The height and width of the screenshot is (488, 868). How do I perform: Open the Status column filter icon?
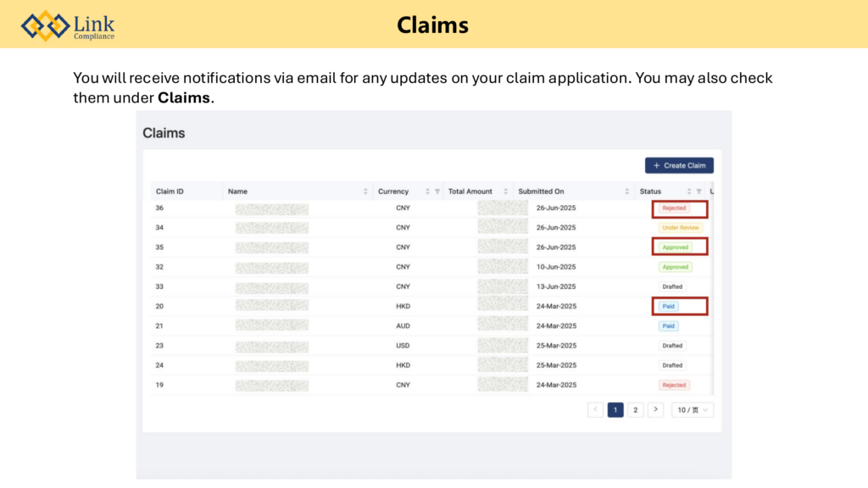point(698,191)
